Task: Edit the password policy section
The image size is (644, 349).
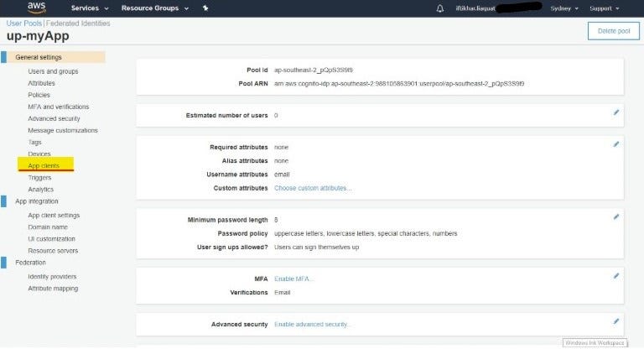Action: point(616,216)
